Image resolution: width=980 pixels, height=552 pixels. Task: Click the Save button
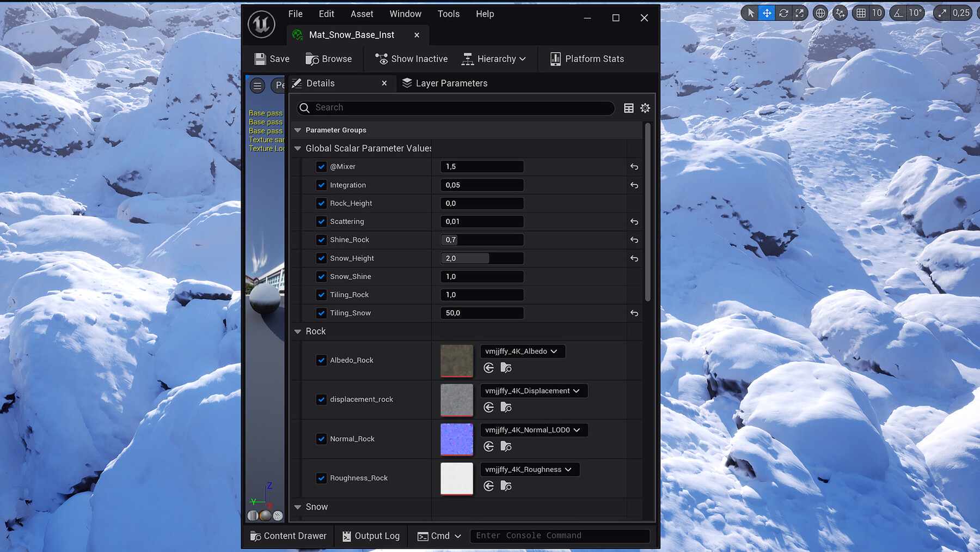click(x=272, y=59)
